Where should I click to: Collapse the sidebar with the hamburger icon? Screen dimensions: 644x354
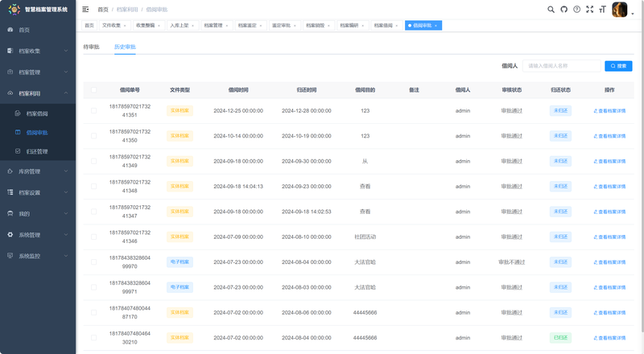click(x=85, y=10)
